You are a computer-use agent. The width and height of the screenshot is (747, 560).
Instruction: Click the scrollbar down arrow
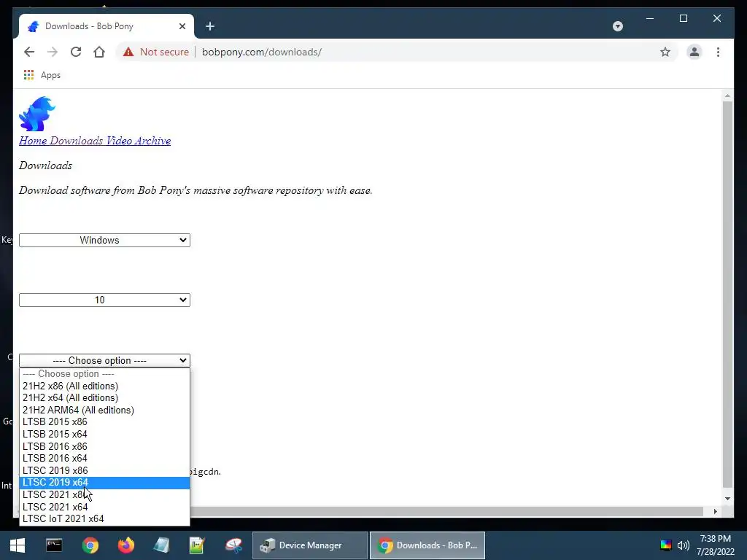coord(727,499)
